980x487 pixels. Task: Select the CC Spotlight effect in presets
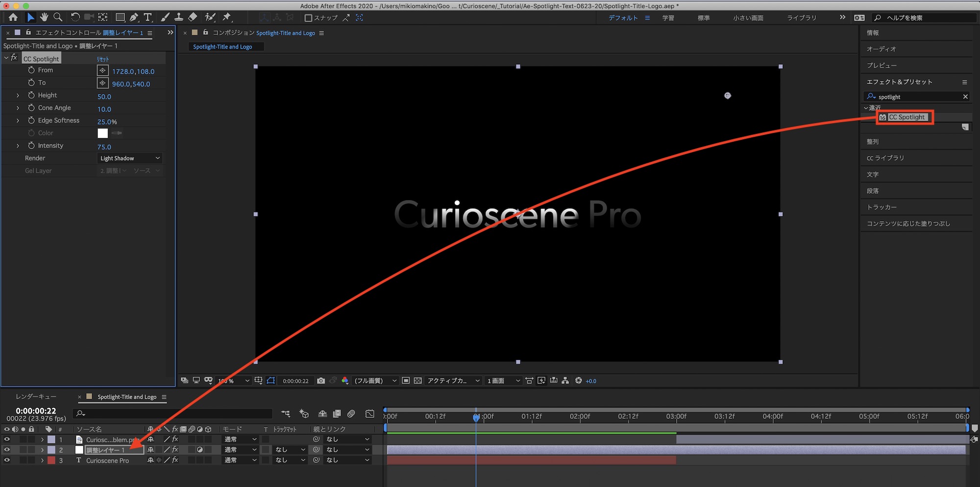pos(906,117)
